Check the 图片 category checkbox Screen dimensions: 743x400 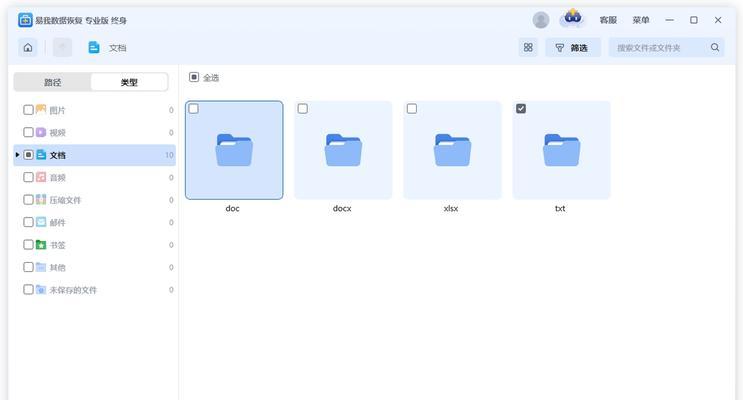[28, 110]
